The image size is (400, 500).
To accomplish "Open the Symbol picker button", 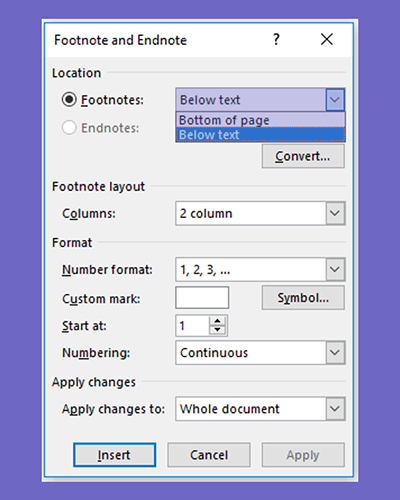I will click(303, 298).
